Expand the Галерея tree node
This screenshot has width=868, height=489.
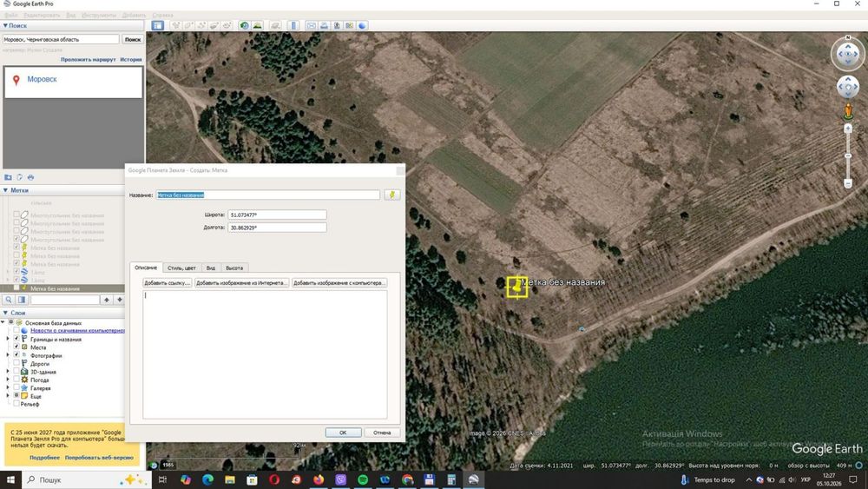8,387
